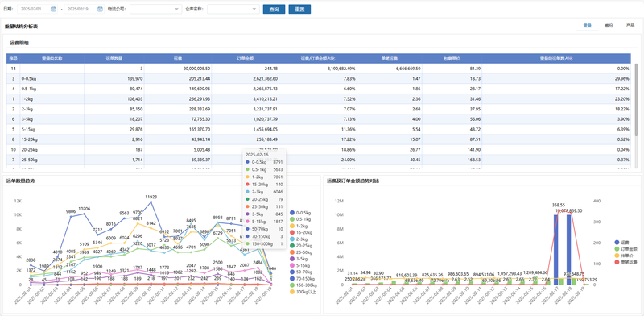644x316 pixels.
Task: Expand the 仓库名称 dropdown
Action: [x=233, y=9]
